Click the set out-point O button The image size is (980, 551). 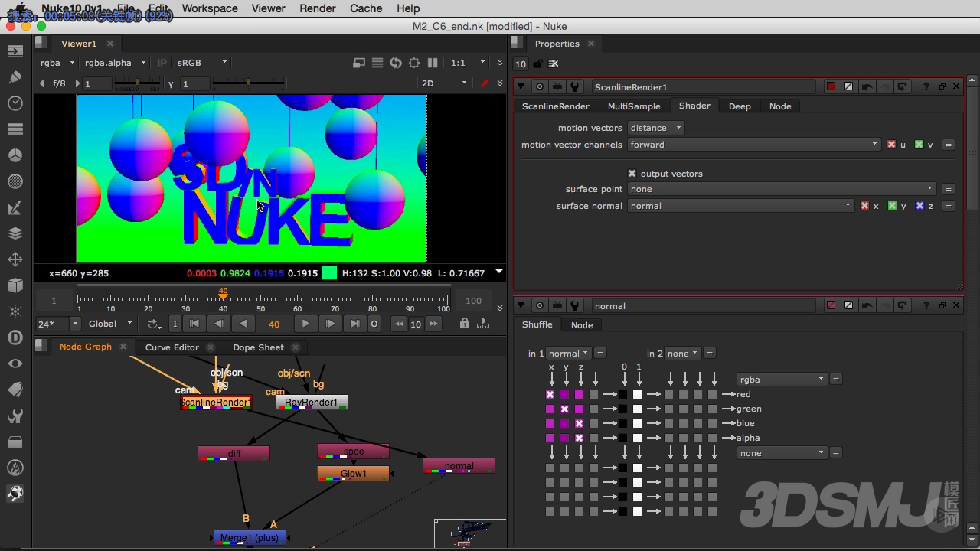[x=374, y=324]
